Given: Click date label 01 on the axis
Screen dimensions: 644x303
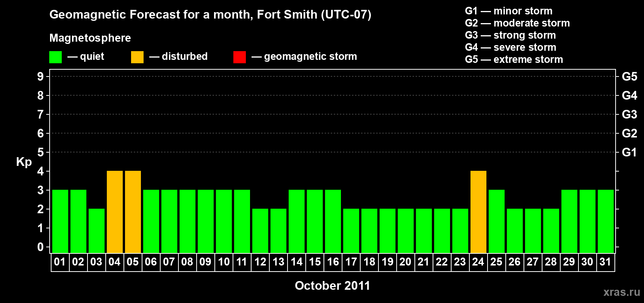Looking at the screenshot, I should (x=60, y=262).
